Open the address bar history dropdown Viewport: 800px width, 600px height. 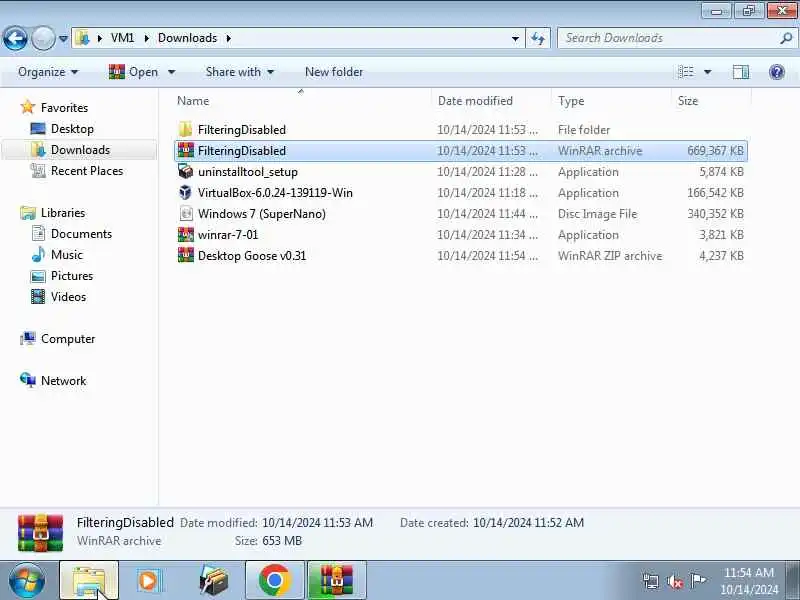point(515,38)
